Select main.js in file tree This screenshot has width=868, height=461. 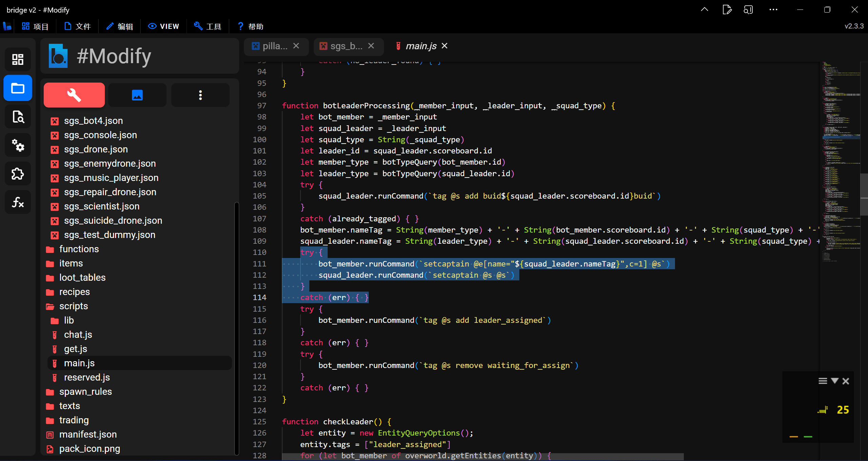(x=139, y=363)
